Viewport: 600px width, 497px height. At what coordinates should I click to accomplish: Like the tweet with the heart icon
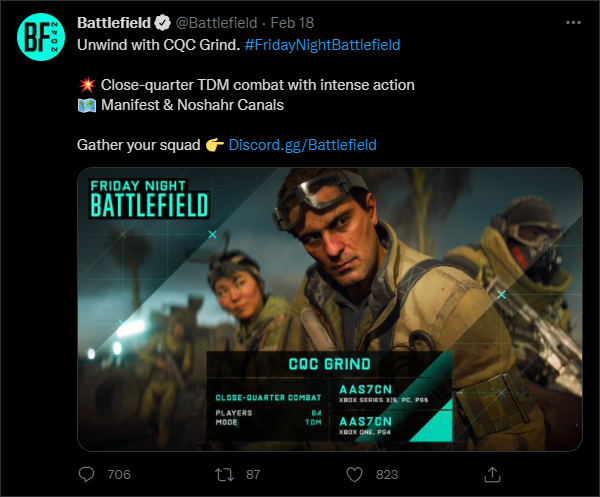click(x=355, y=473)
